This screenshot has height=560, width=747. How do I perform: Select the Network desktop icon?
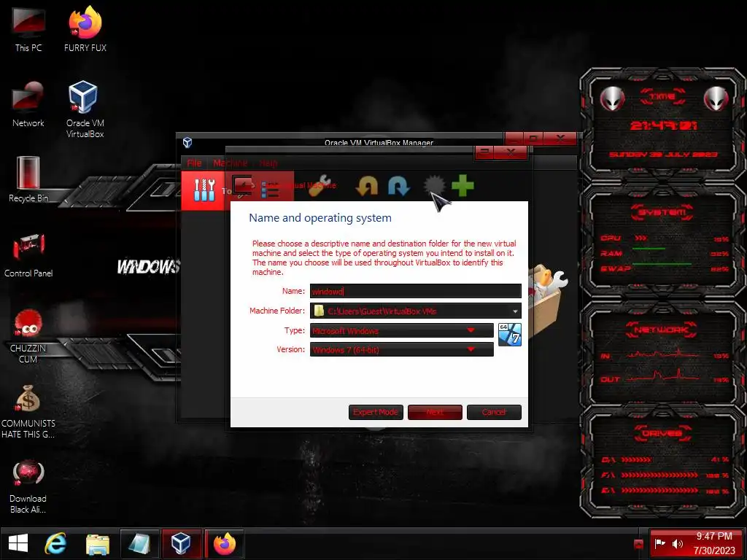point(28,105)
